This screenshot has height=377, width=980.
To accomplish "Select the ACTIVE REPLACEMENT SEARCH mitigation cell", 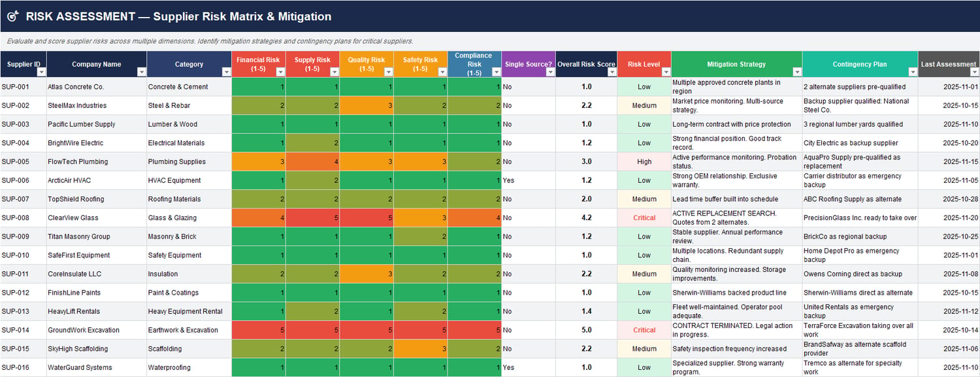I will [736, 218].
